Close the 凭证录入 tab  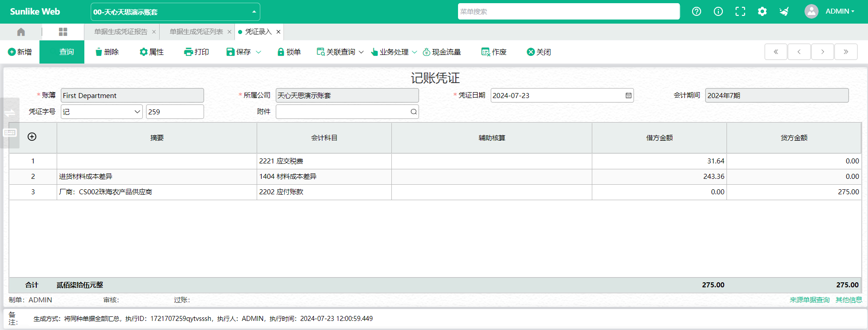tap(278, 32)
